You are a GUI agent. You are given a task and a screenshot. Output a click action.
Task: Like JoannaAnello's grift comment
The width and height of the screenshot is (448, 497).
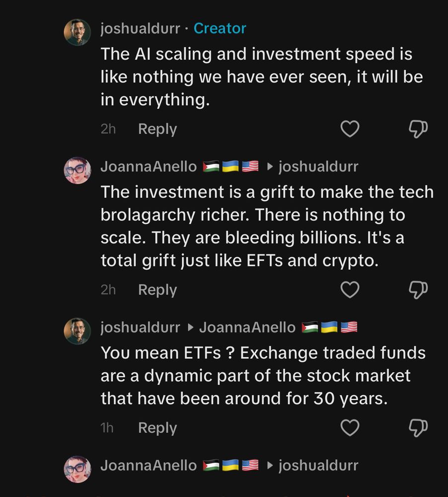tap(350, 289)
